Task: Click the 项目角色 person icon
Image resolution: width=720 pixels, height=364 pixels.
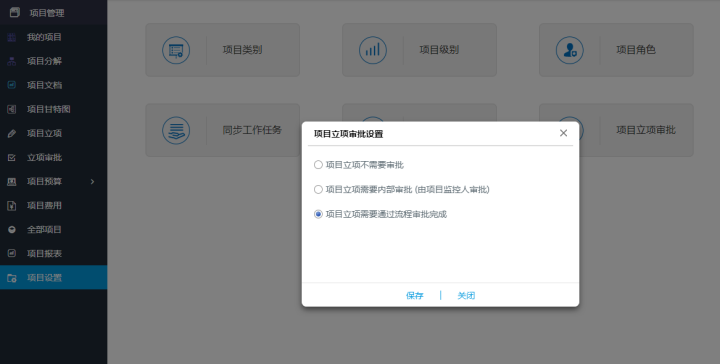Action: click(569, 50)
